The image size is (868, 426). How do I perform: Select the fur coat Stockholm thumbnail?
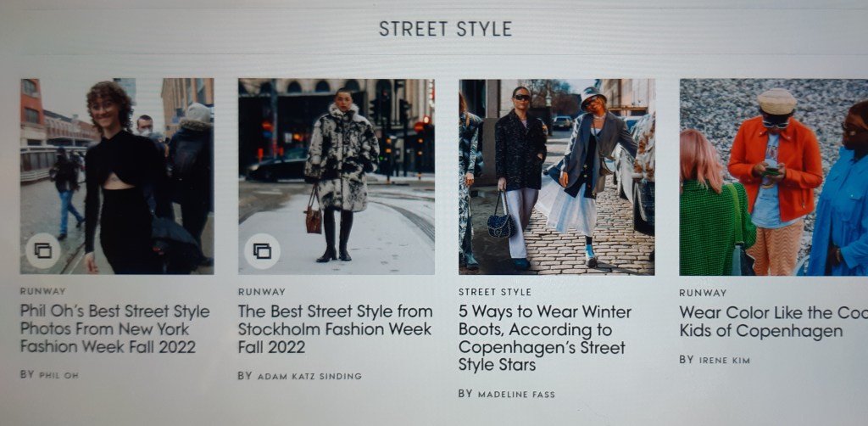pos(337,177)
